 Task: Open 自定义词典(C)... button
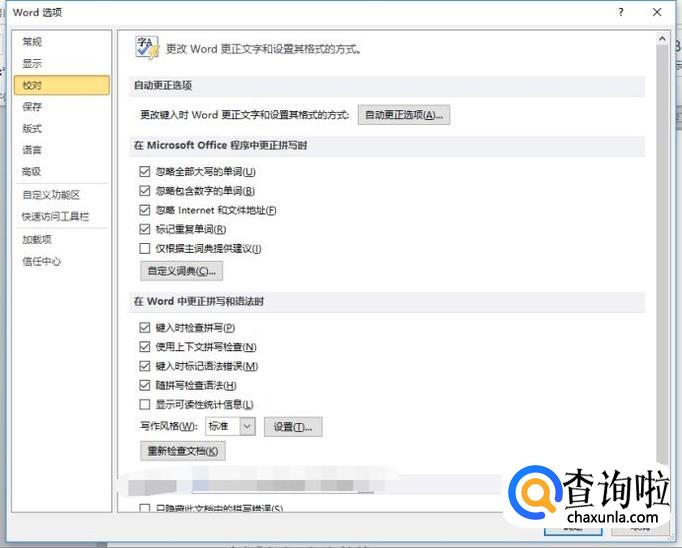[x=181, y=271]
